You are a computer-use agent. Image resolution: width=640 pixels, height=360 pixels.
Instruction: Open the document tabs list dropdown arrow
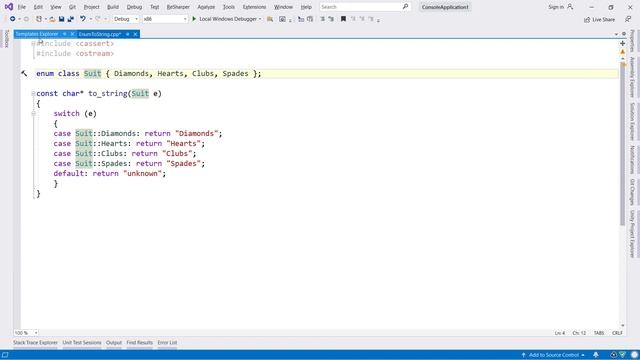tap(616, 34)
